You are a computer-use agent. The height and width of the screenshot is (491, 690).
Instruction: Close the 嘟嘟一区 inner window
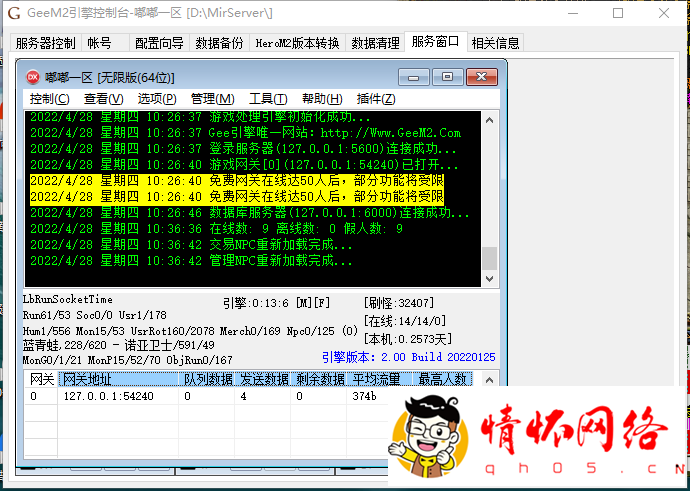tap(482, 77)
